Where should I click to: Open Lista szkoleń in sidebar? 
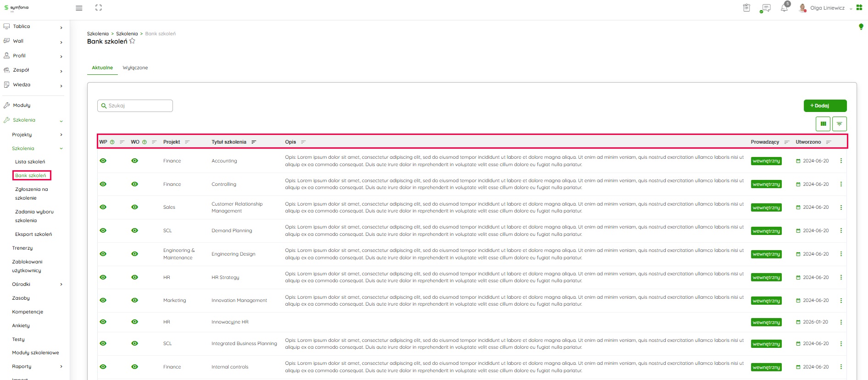pyautogui.click(x=30, y=162)
